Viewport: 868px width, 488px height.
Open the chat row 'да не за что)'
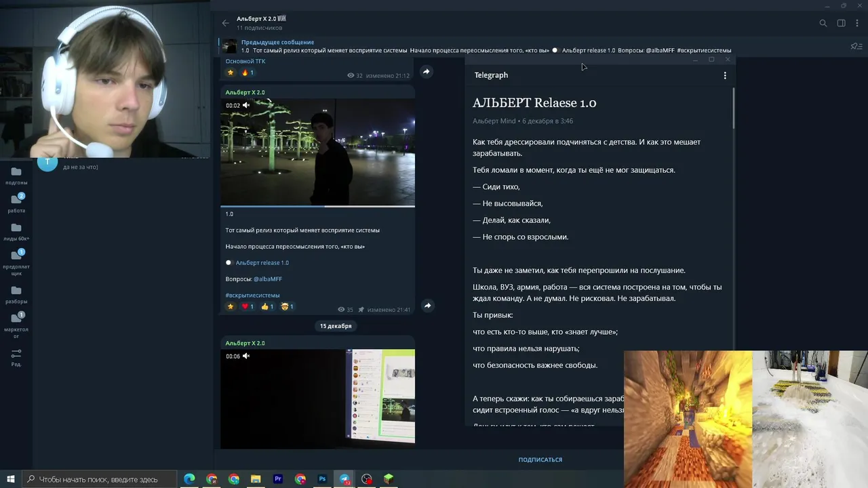point(122,164)
